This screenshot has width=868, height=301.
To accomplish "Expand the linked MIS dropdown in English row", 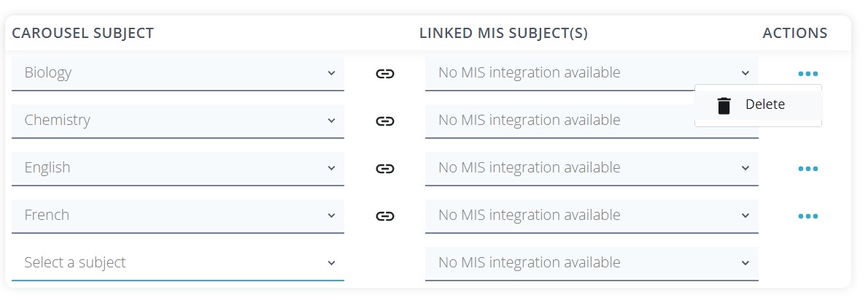I will pyautogui.click(x=591, y=168).
